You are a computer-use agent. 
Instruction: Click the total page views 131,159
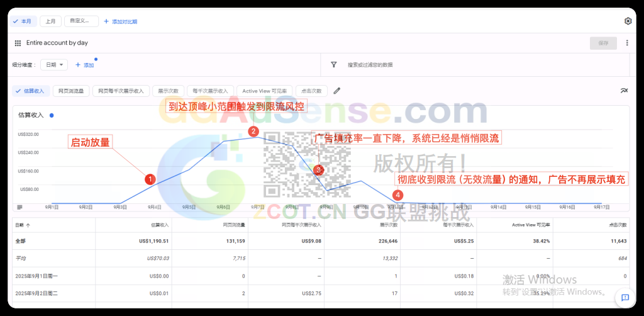point(236,241)
